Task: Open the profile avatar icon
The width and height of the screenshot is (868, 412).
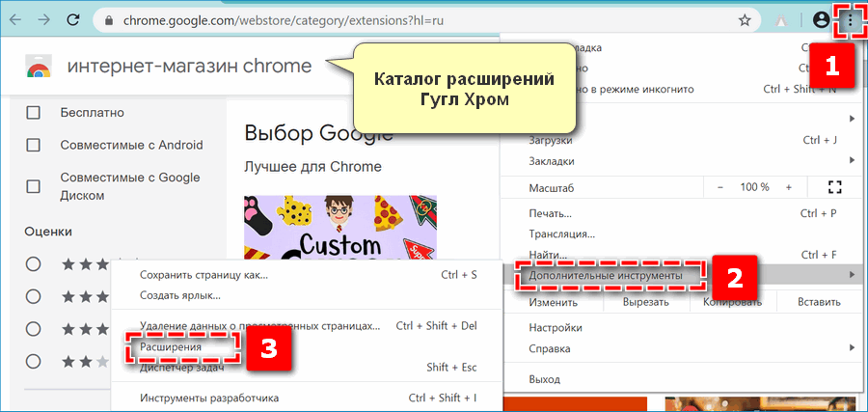Action: (x=821, y=20)
